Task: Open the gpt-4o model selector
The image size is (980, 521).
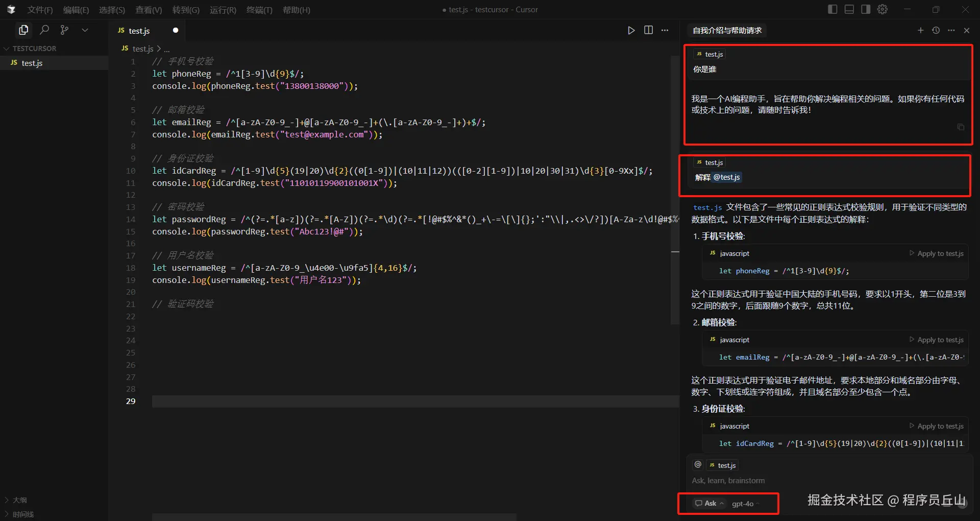Action: click(745, 504)
